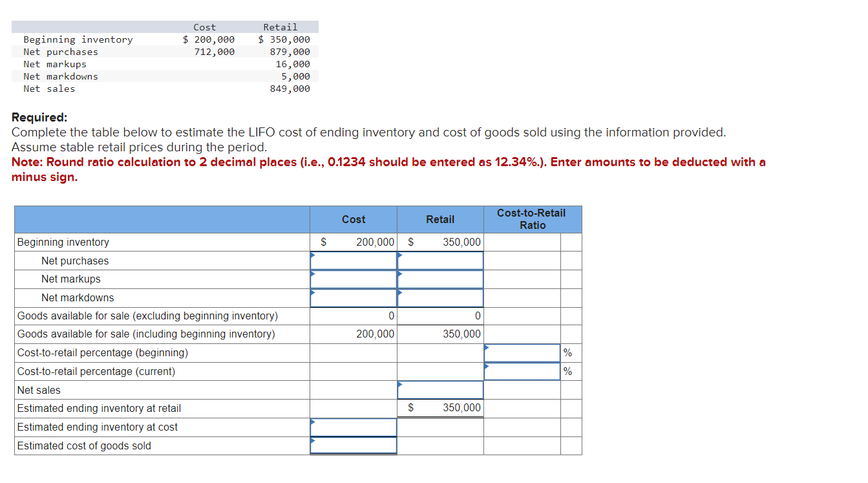The image size is (868, 483).
Task: Click the Estimated cost of goods sold input field
Action: click(353, 445)
